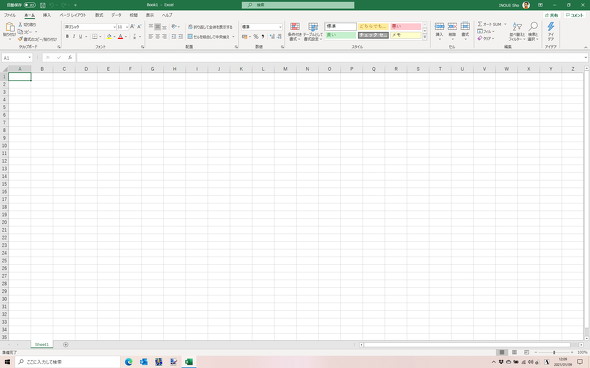Select the Format Painter brush
Viewport: 590px width, 368px height.
coord(21,39)
